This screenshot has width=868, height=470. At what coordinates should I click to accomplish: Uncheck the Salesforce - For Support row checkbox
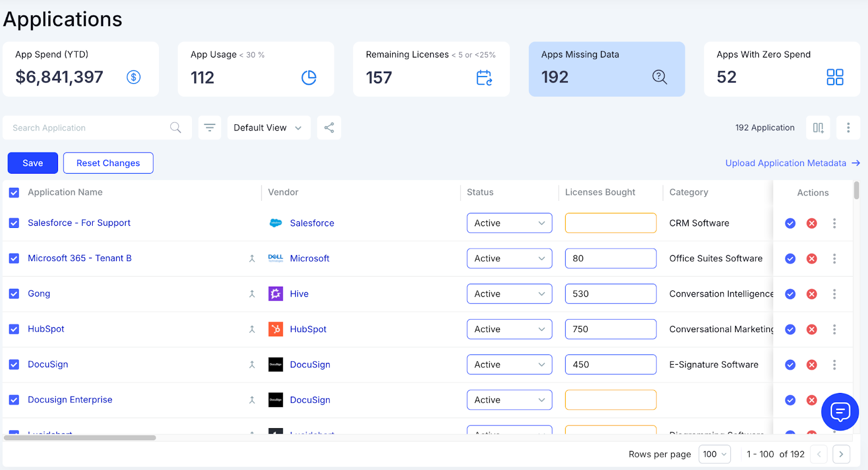tap(14, 223)
